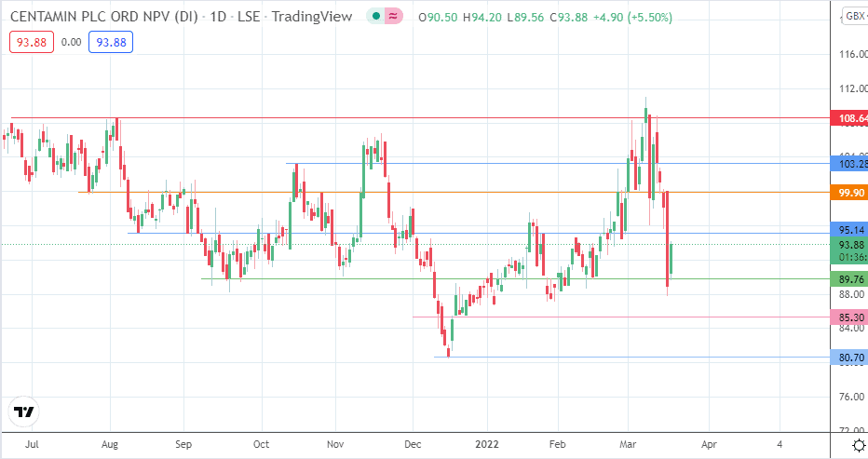
Task: Click the Feb label on time axis
Action: (x=558, y=444)
